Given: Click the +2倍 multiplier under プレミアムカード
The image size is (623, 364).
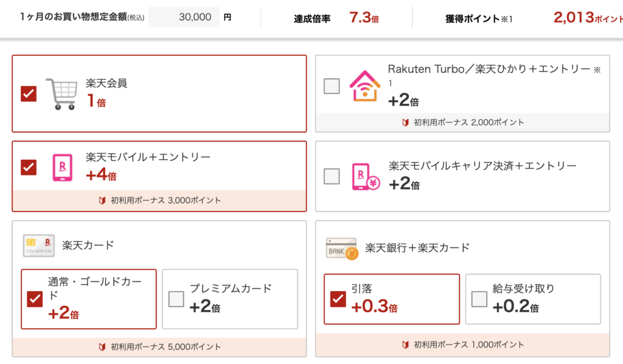Looking at the screenshot, I should click(205, 306).
